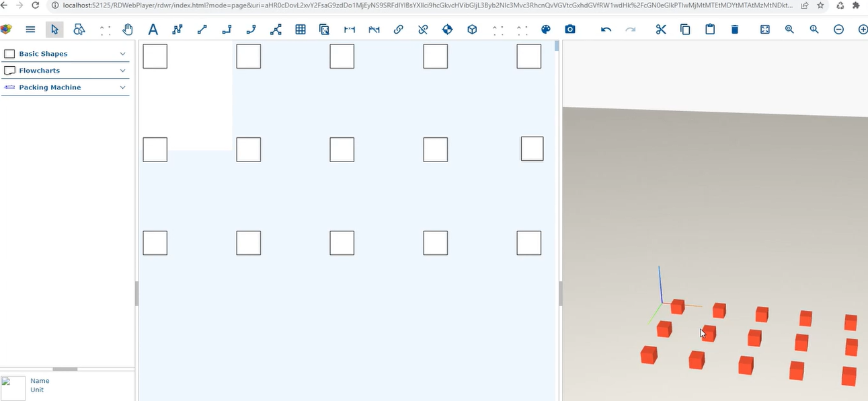The height and width of the screenshot is (401, 868).
Task: Expand the Basic Shapes section
Action: coord(65,54)
